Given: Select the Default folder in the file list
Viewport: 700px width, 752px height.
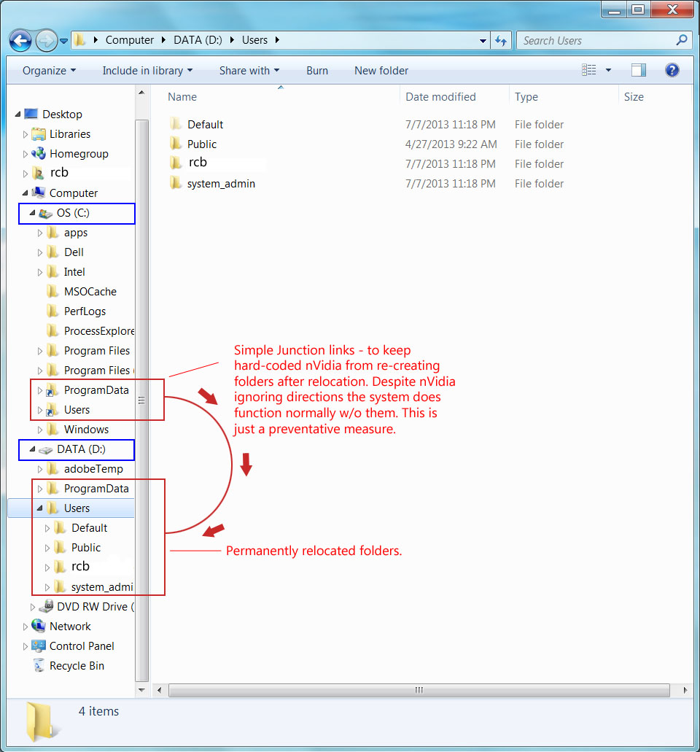Looking at the screenshot, I should tap(205, 125).
